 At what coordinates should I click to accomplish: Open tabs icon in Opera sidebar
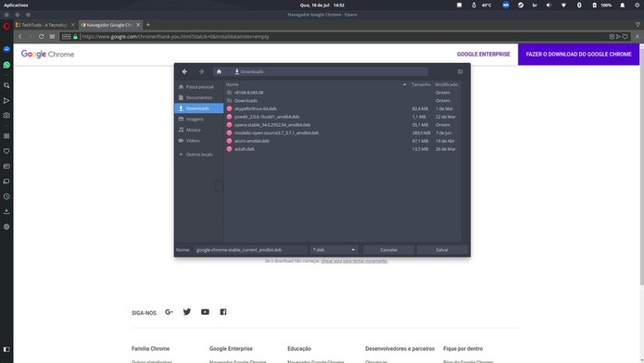6,181
